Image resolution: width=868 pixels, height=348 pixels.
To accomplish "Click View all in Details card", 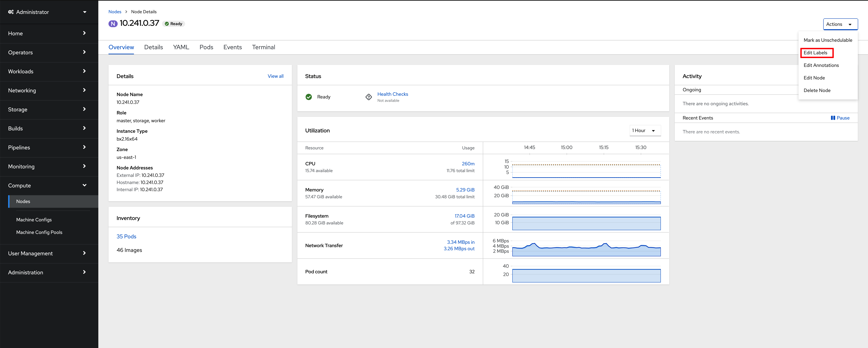I will tap(275, 76).
